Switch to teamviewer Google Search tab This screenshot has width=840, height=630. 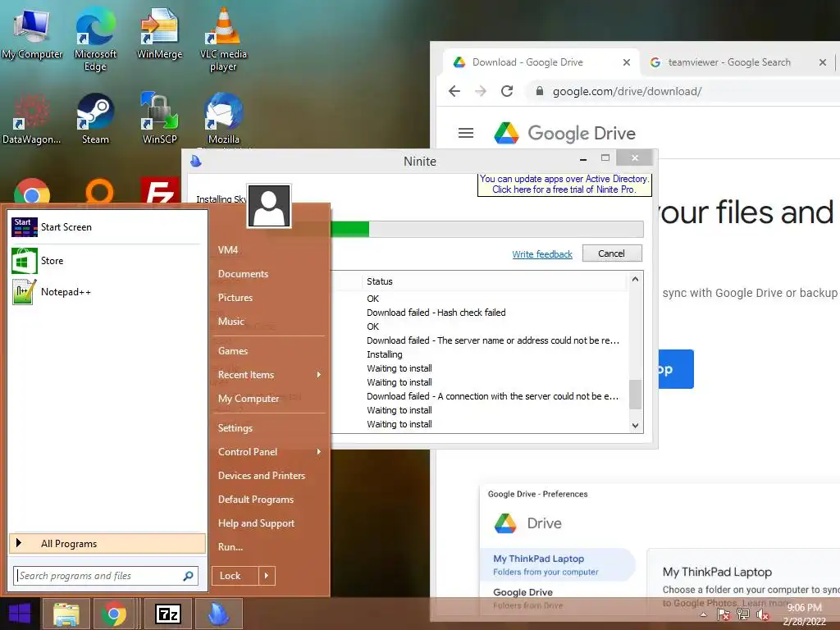[x=737, y=62]
